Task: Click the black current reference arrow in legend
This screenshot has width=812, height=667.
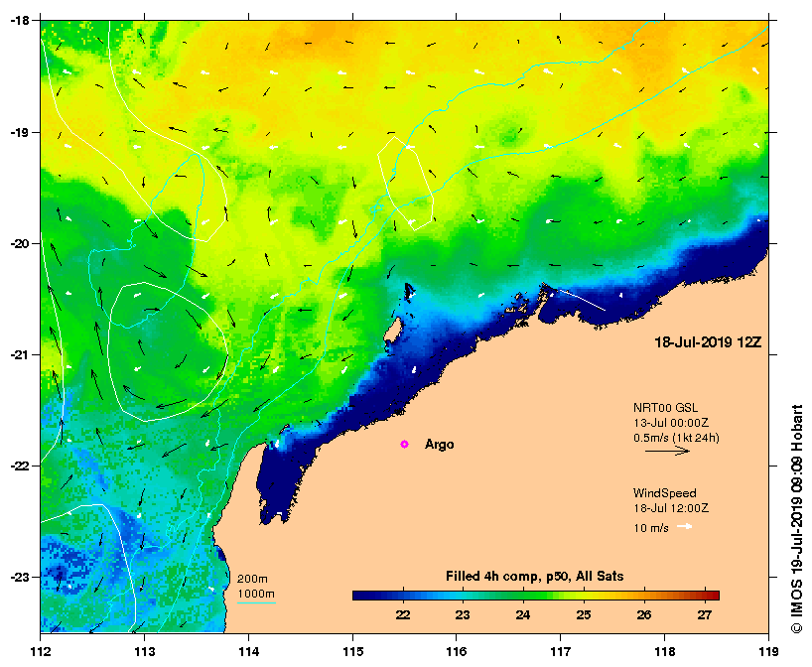Action: coord(667,451)
